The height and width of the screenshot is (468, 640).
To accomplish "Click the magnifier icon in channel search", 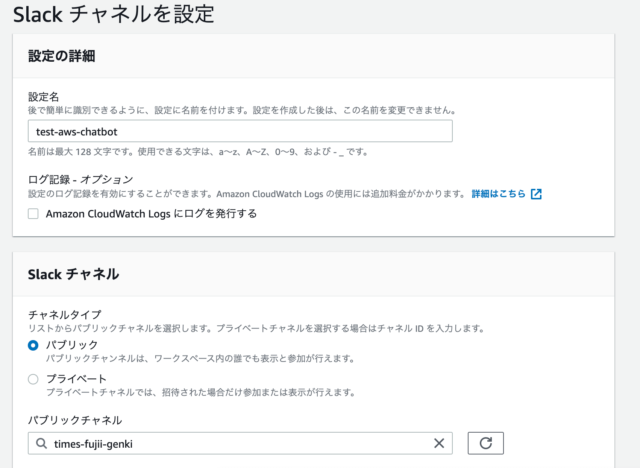I will [x=41, y=443].
